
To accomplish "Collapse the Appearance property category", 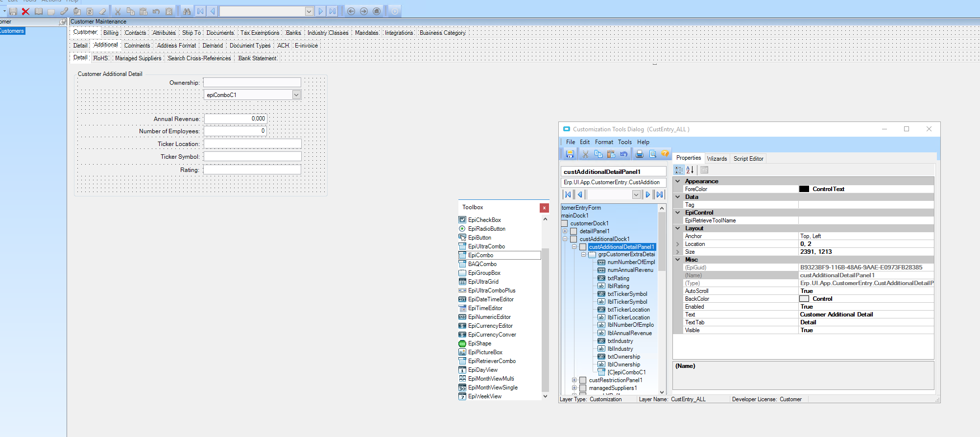I will click(678, 181).
